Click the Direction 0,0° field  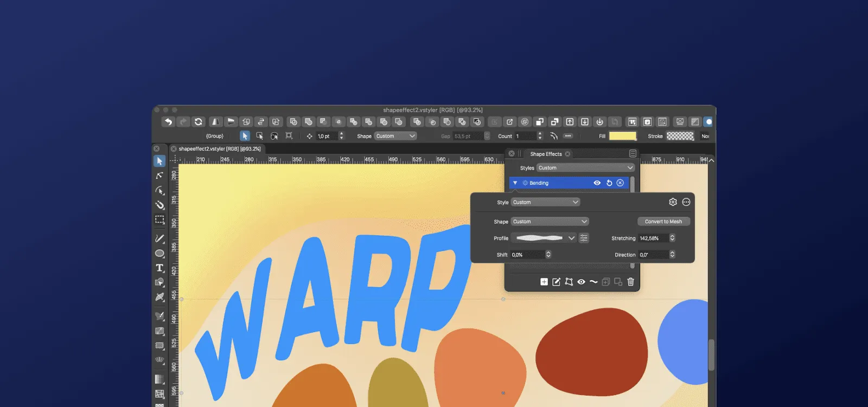[x=653, y=255]
